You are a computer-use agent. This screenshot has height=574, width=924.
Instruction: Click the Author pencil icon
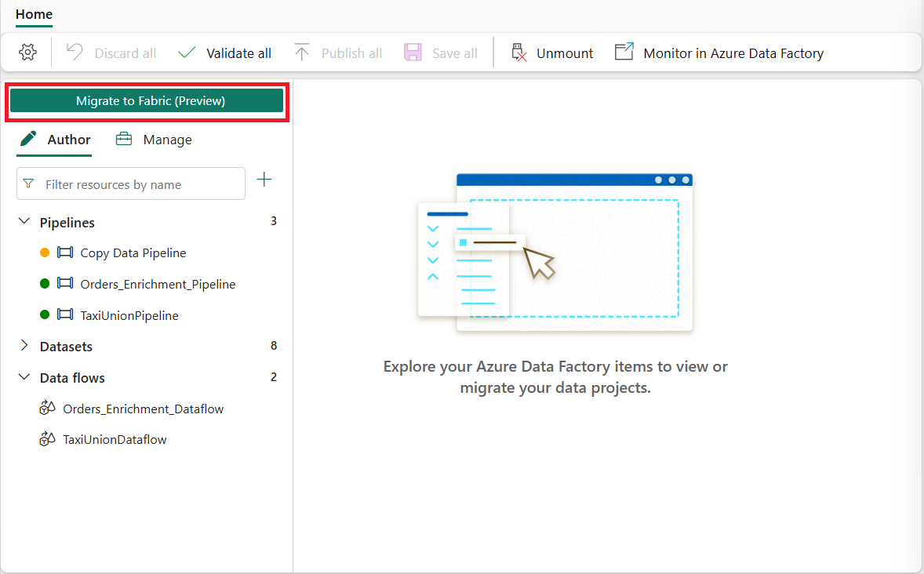[x=28, y=139]
